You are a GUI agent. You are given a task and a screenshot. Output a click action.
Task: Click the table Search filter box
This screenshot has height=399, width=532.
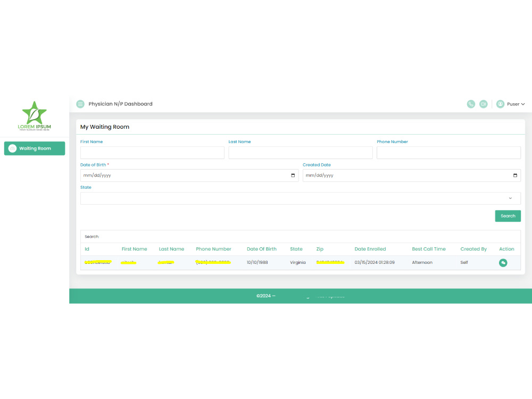click(300, 237)
